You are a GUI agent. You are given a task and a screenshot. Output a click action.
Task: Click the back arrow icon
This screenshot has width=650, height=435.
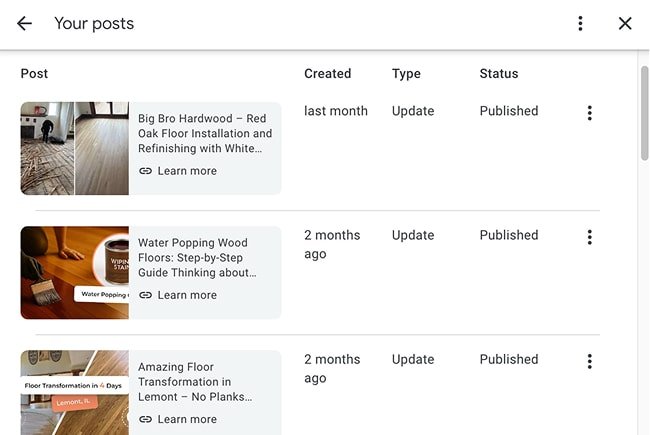24,23
